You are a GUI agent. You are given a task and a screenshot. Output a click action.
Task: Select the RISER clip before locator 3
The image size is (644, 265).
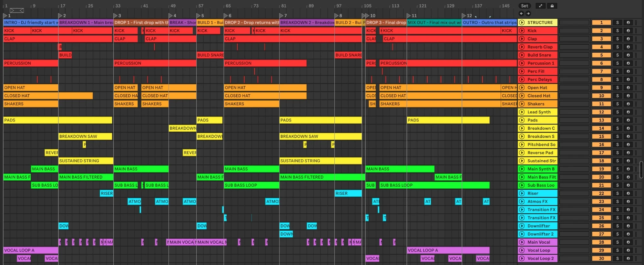107,194
